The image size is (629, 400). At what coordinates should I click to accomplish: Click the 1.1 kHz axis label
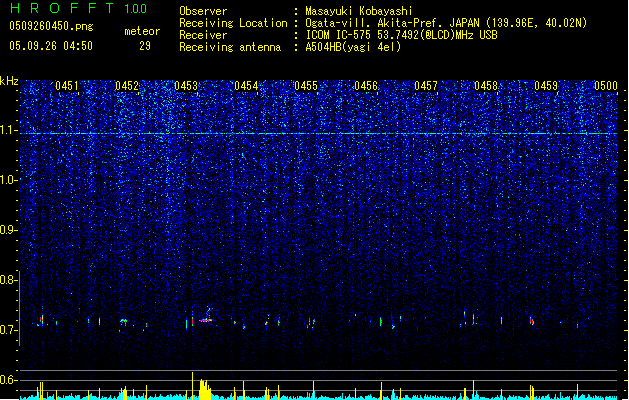point(9,130)
